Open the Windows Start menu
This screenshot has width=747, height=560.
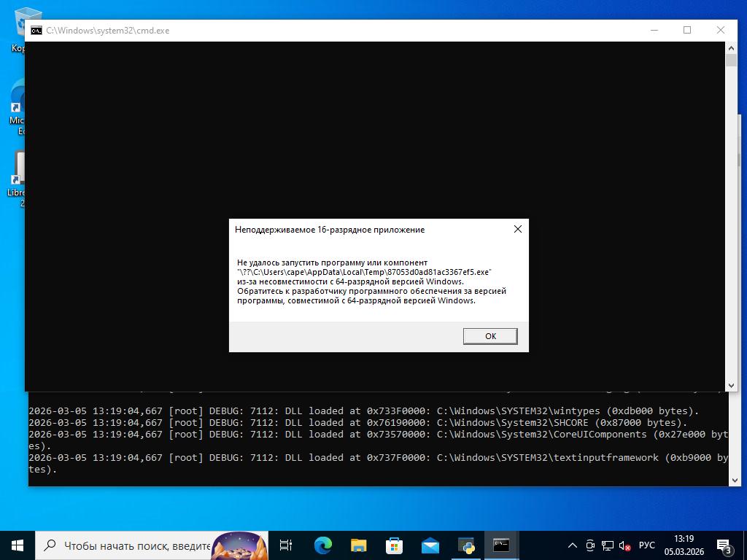[x=18, y=545]
